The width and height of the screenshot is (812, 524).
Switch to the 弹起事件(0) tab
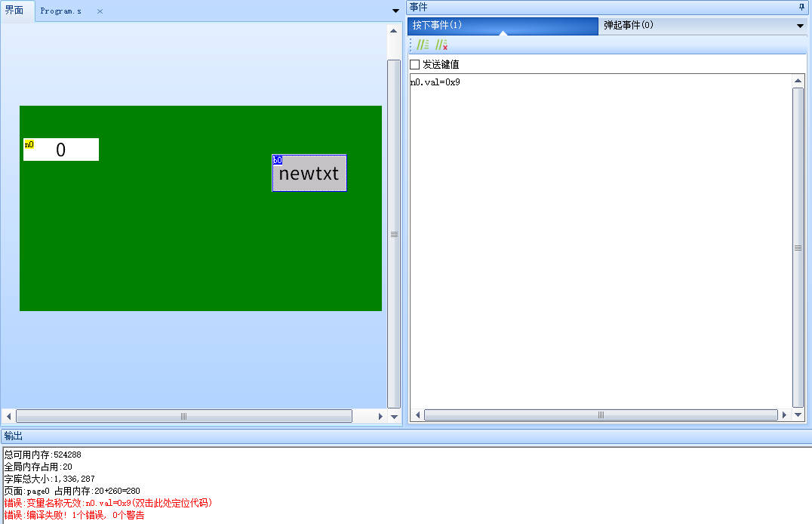coord(628,25)
